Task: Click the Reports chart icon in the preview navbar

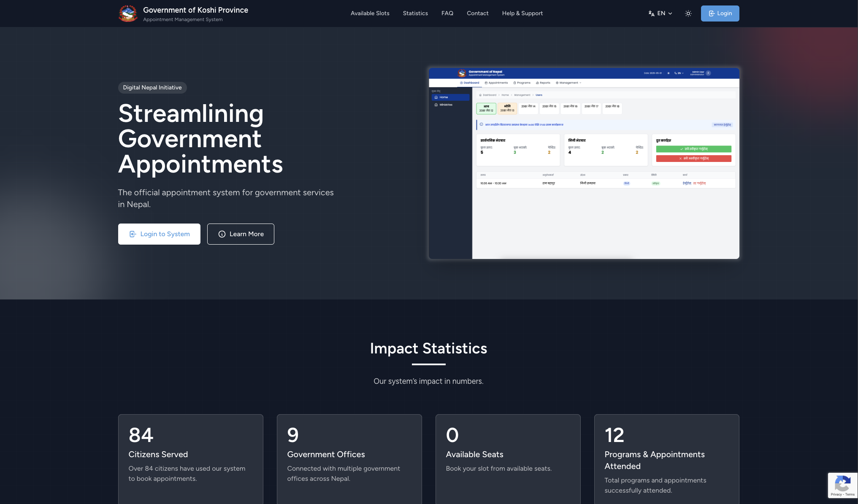Action: 537,83
